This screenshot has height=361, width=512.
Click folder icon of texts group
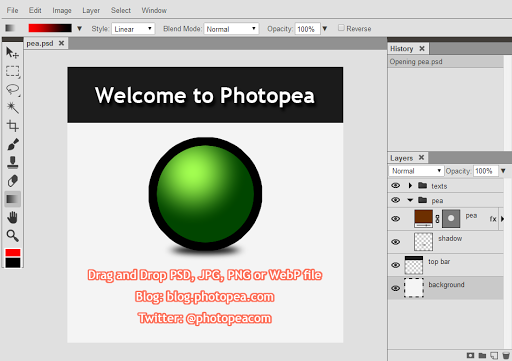point(422,185)
